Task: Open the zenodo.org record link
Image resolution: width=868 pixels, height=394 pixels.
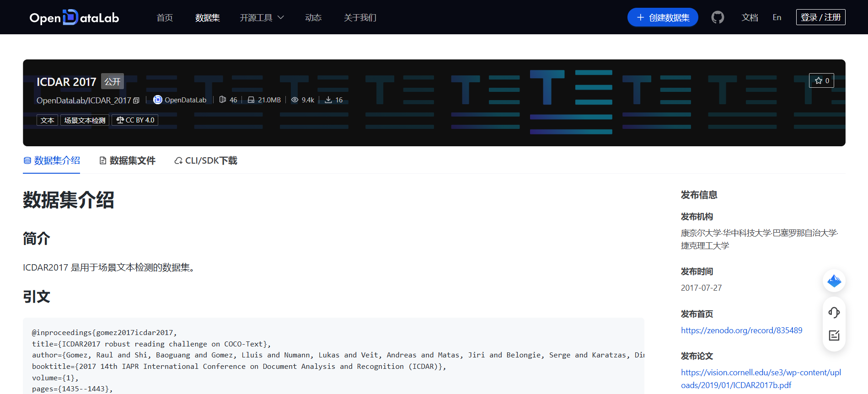Action: click(742, 330)
